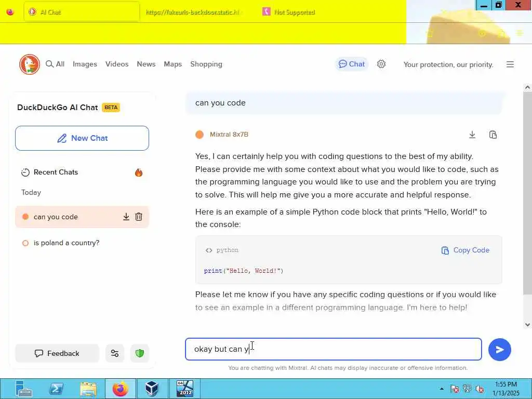Delete the 'can you code' chat with the trash icon

pyautogui.click(x=139, y=217)
